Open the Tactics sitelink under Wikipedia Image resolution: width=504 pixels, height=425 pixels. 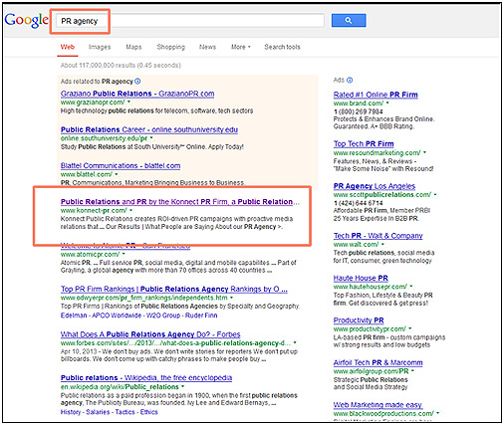click(x=126, y=412)
